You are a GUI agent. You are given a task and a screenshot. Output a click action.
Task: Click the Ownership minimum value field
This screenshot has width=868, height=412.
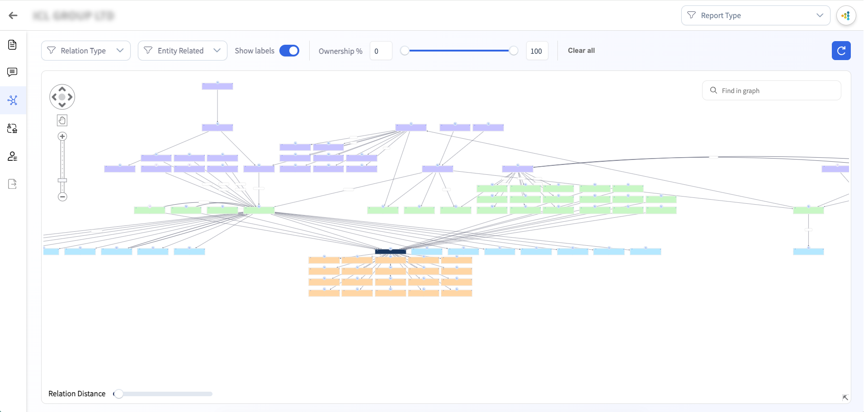[x=381, y=51]
